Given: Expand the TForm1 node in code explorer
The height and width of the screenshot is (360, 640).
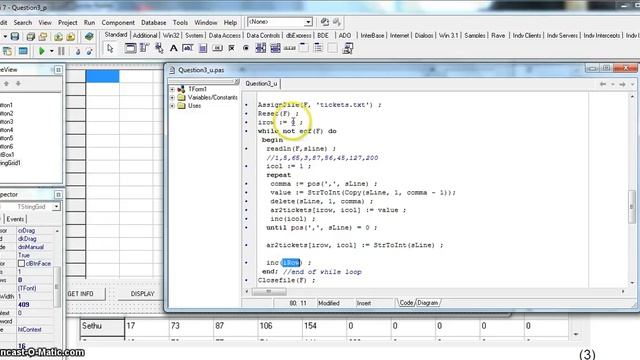Looking at the screenshot, I should (x=172, y=89).
